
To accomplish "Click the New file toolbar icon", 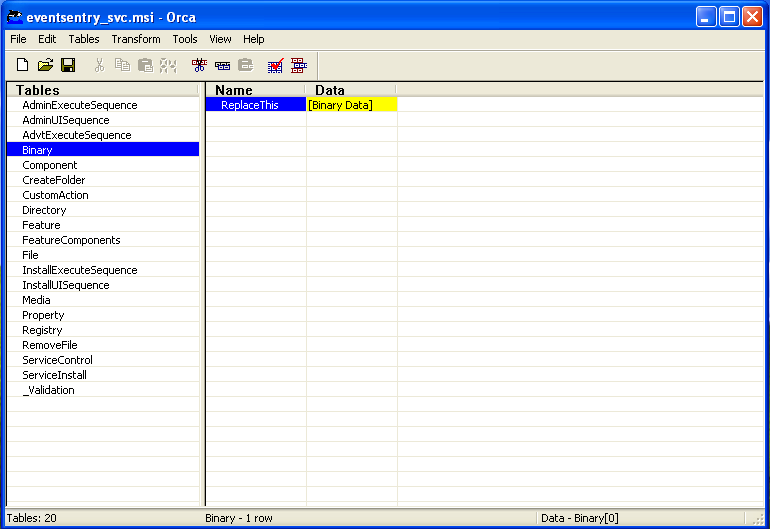I will (22, 65).
